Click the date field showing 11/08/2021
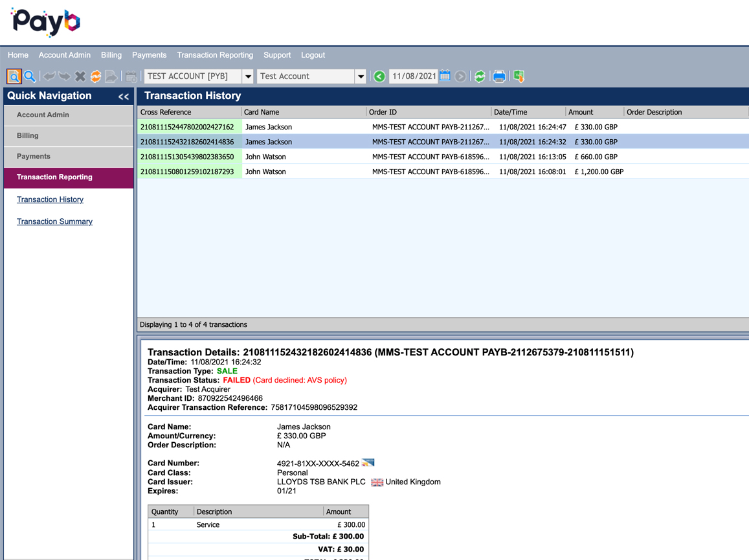The height and width of the screenshot is (560, 749). [x=414, y=76]
